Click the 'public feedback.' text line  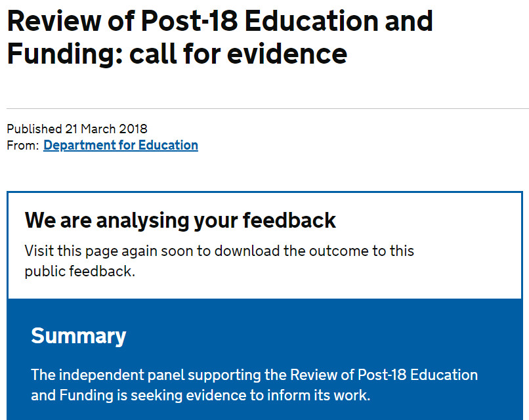[80, 271]
